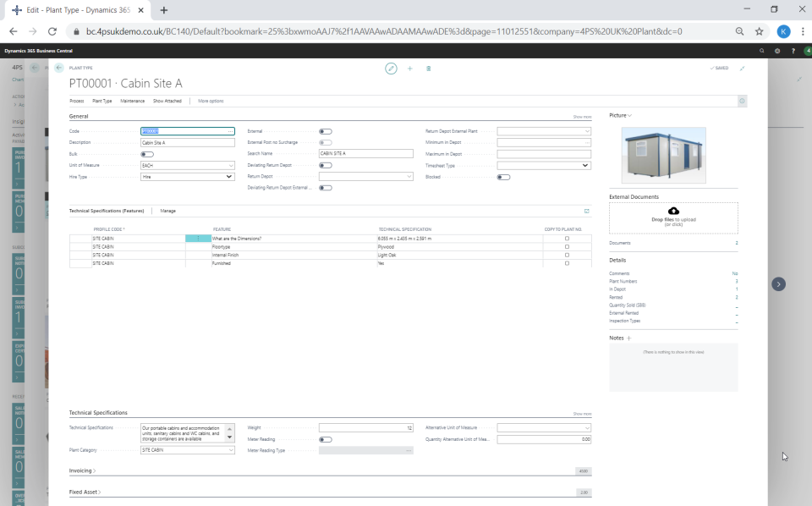The width and height of the screenshot is (812, 506).
Task: Expand the Invoicing section
Action: tap(82, 470)
